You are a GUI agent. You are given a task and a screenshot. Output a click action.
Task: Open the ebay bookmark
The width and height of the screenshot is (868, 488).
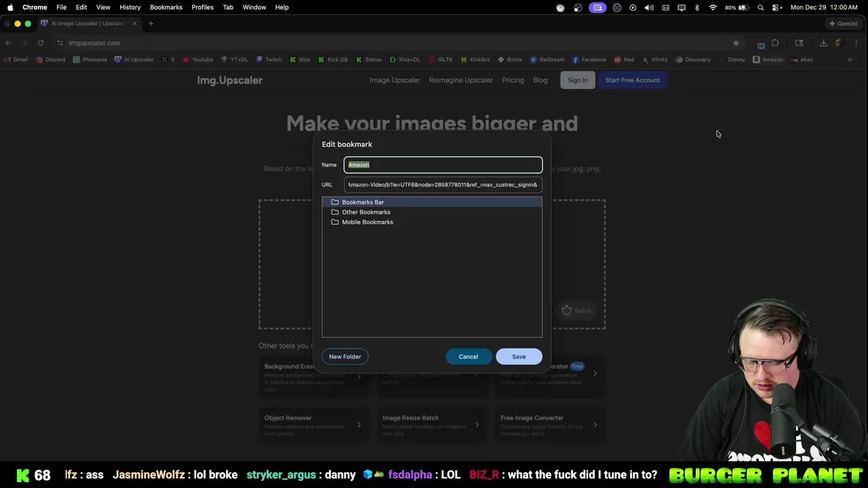click(x=802, y=60)
